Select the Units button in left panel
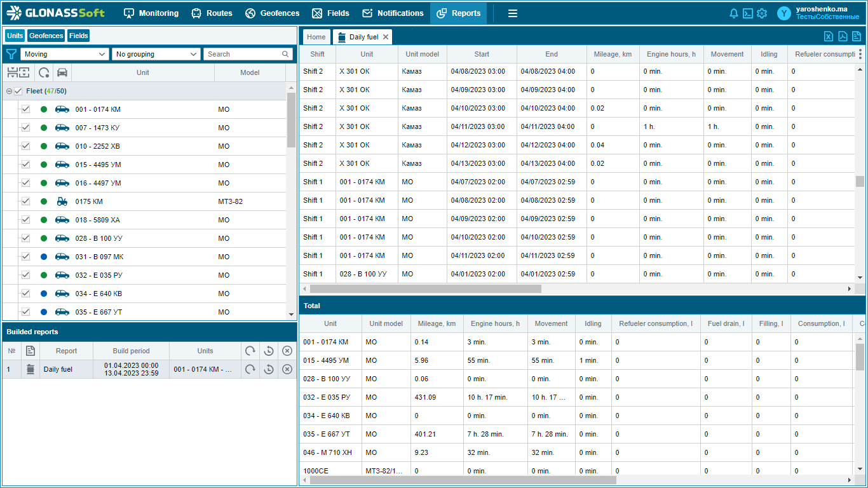The width and height of the screenshot is (868, 488). click(x=15, y=36)
